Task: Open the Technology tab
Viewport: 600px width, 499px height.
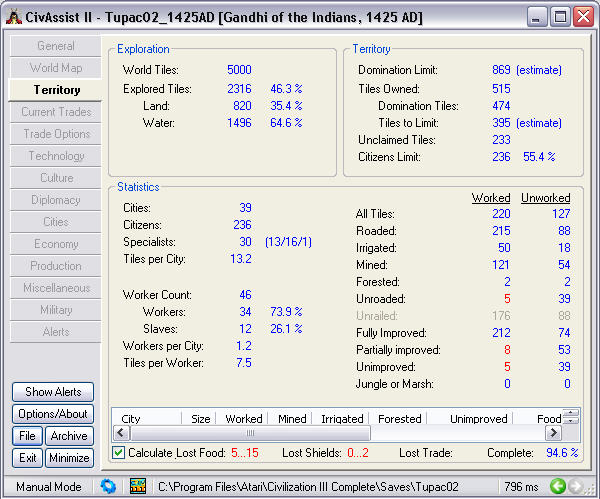Action: coord(56,156)
